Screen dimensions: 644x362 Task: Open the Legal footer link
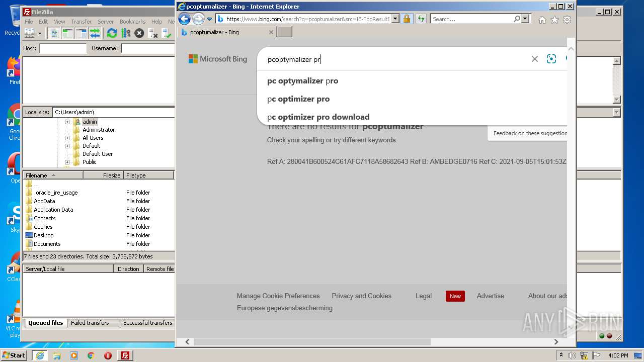(424, 296)
